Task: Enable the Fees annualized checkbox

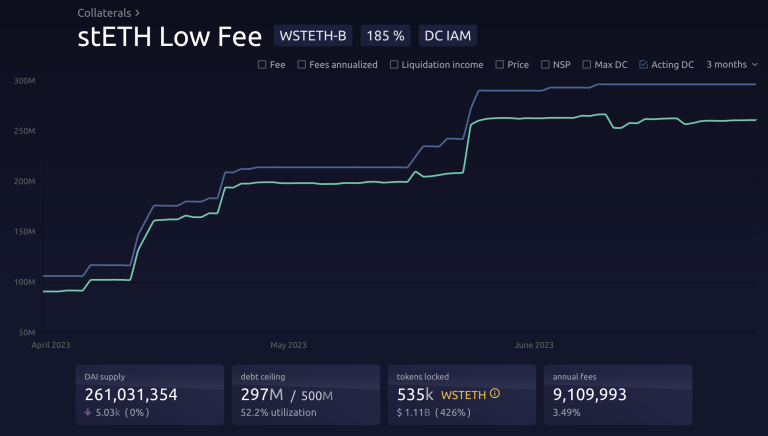Action: [x=302, y=65]
